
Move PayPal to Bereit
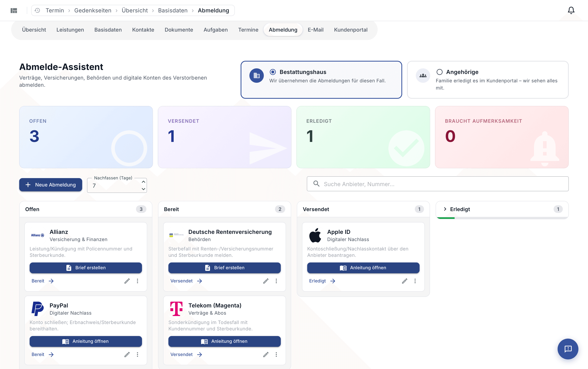pos(42,354)
